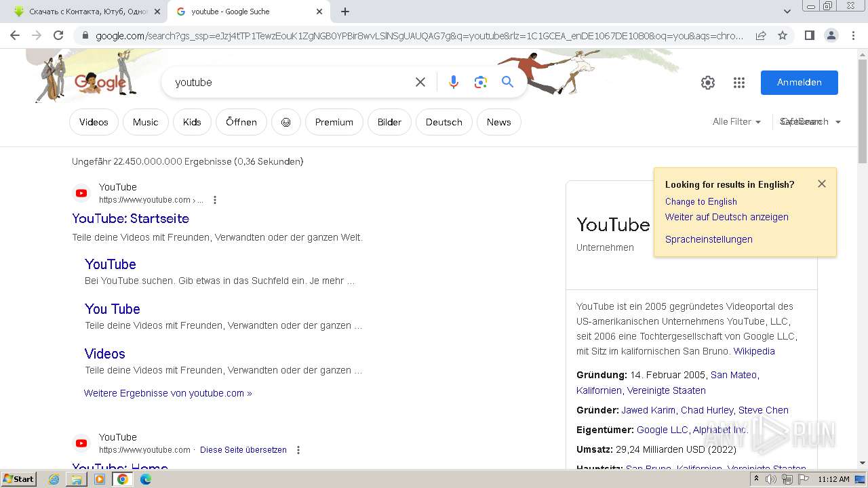Image resolution: width=868 pixels, height=488 pixels.
Task: Go back to the previous page
Action: coord(15,35)
